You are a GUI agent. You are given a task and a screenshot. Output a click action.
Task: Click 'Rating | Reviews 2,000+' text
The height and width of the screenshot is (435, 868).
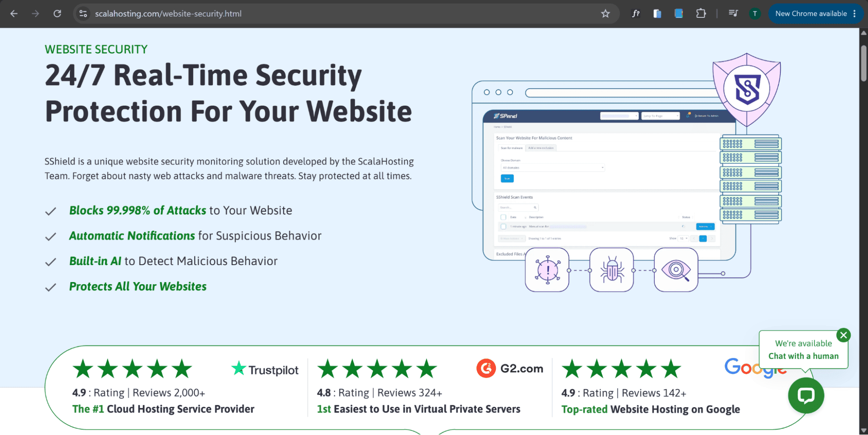pyautogui.click(x=149, y=393)
